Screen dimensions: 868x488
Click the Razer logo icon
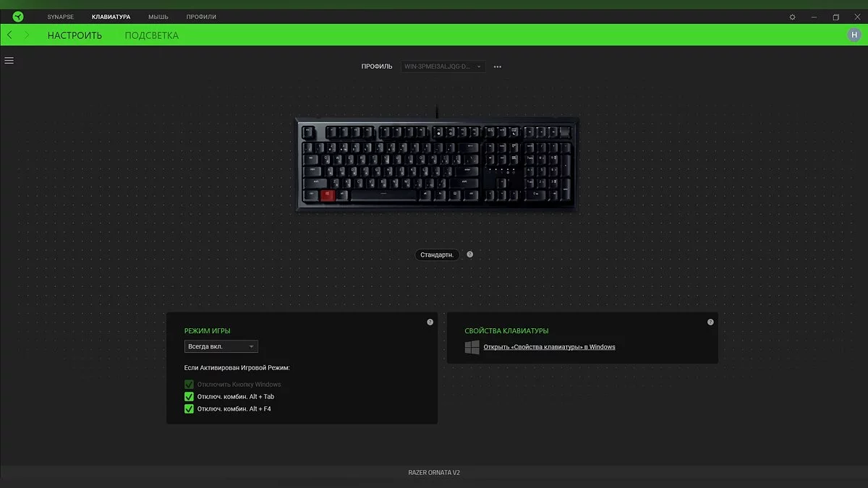pyautogui.click(x=18, y=17)
